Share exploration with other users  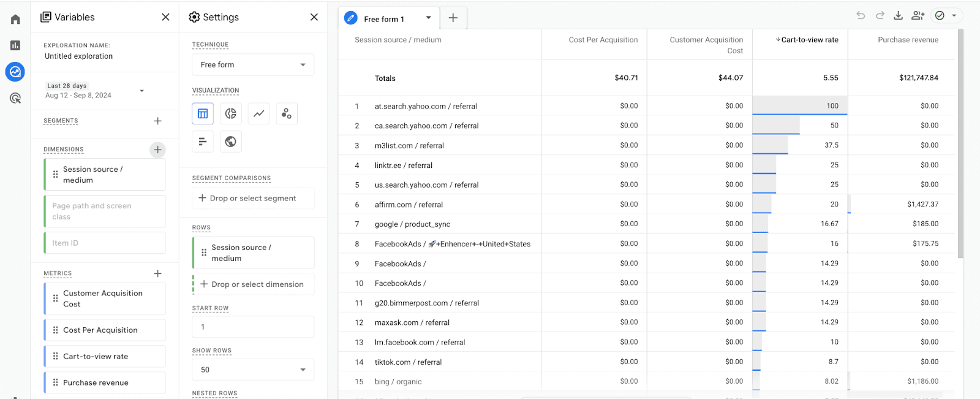[918, 16]
